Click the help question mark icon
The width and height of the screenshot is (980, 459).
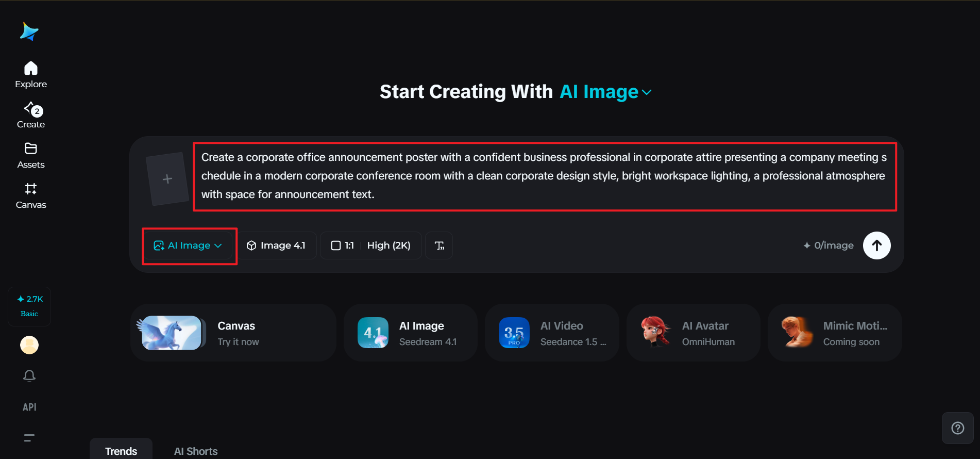(x=957, y=428)
